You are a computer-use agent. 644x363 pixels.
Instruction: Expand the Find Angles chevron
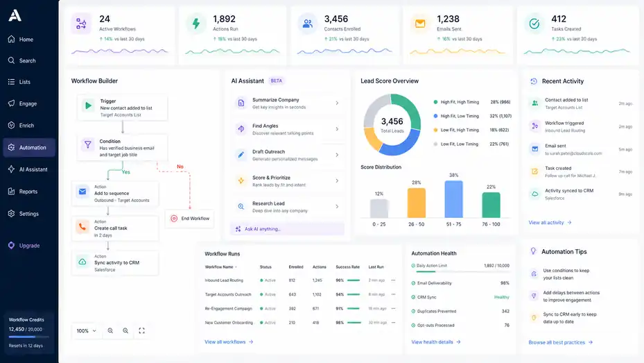tap(337, 129)
